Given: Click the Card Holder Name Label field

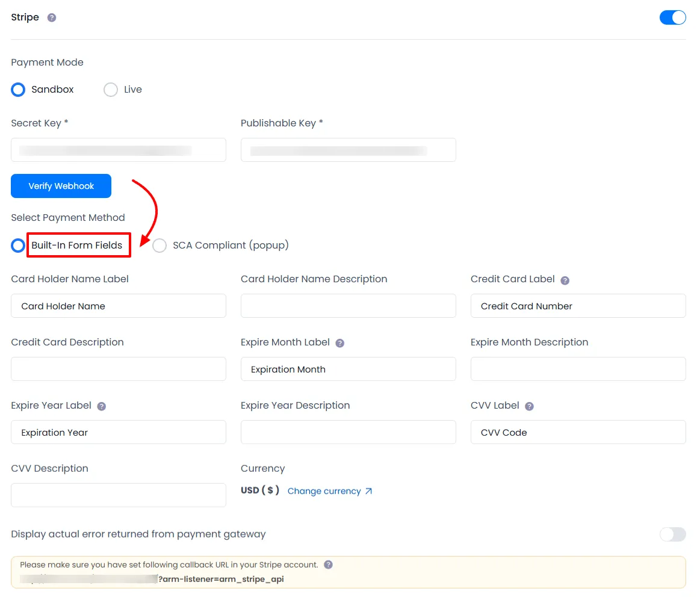Looking at the screenshot, I should 118,306.
